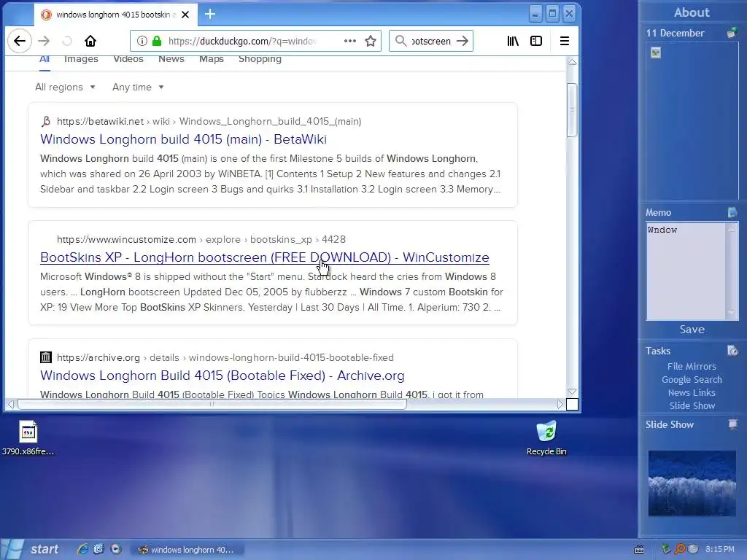Switch to the Shopping search tab

click(x=260, y=59)
